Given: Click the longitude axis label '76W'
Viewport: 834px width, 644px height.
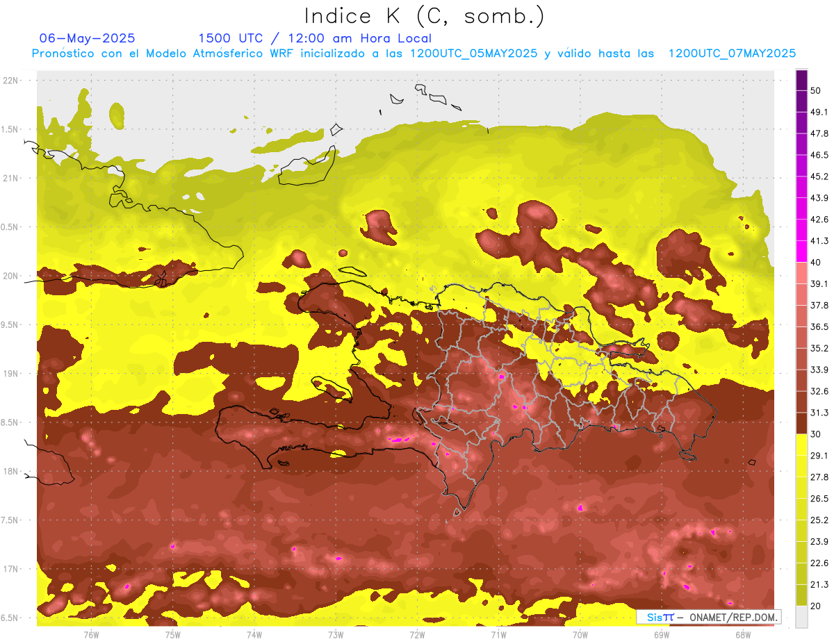Looking at the screenshot, I should (91, 634).
